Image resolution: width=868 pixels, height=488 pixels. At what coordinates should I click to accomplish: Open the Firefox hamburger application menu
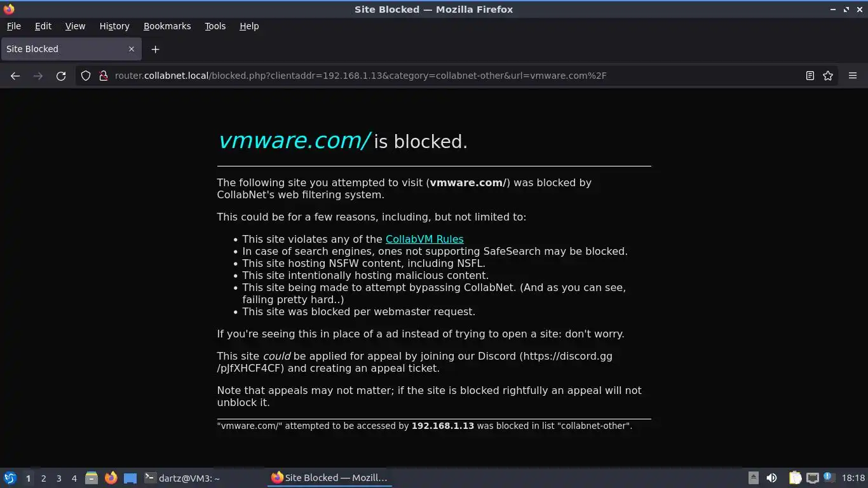(853, 76)
